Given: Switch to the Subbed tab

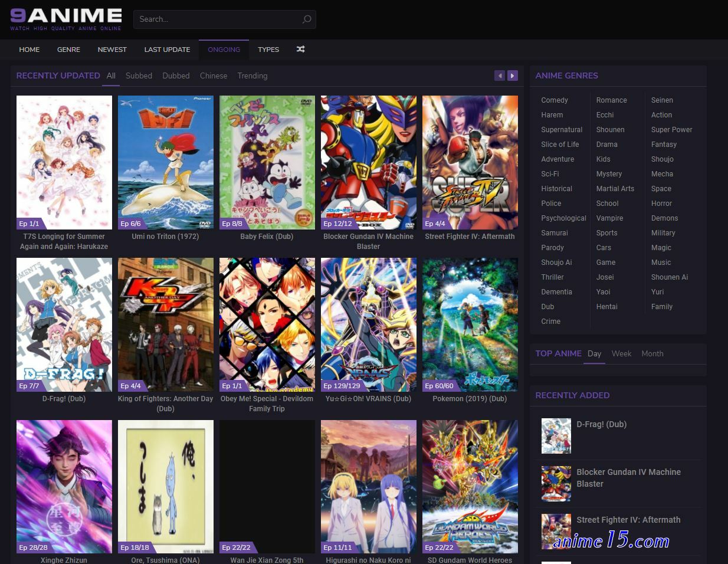Looking at the screenshot, I should pos(139,76).
